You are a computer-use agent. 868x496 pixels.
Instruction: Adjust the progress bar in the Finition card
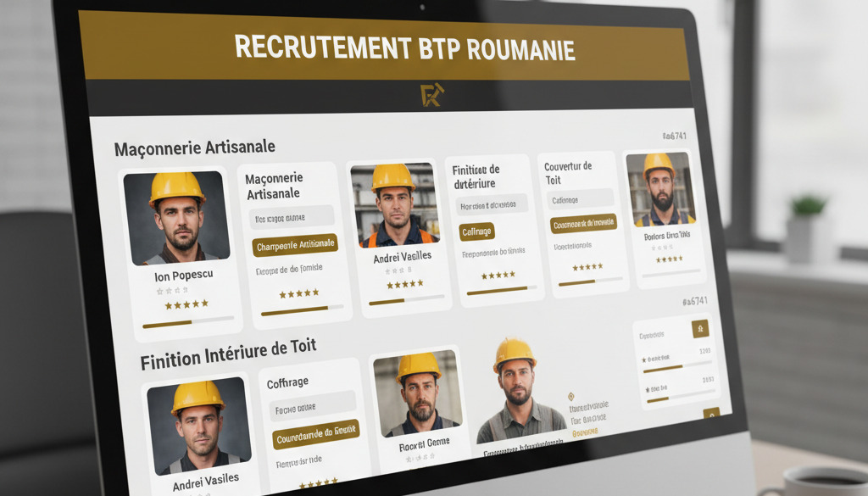coord(502,291)
